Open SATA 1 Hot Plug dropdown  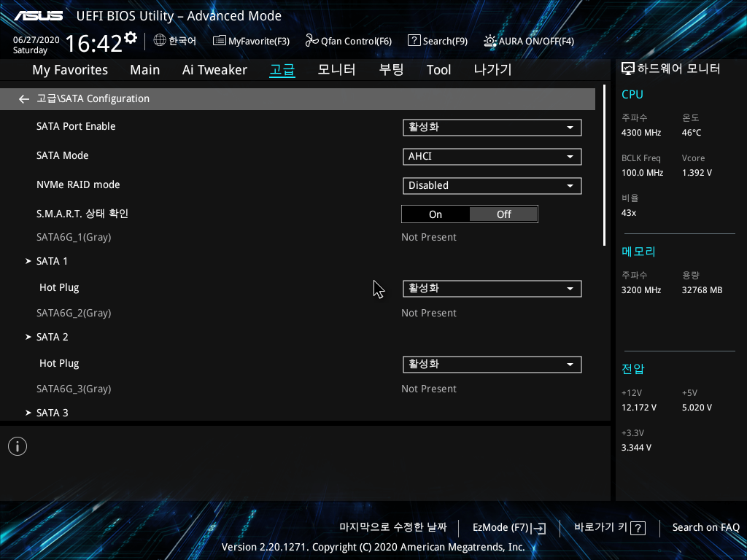492,289
